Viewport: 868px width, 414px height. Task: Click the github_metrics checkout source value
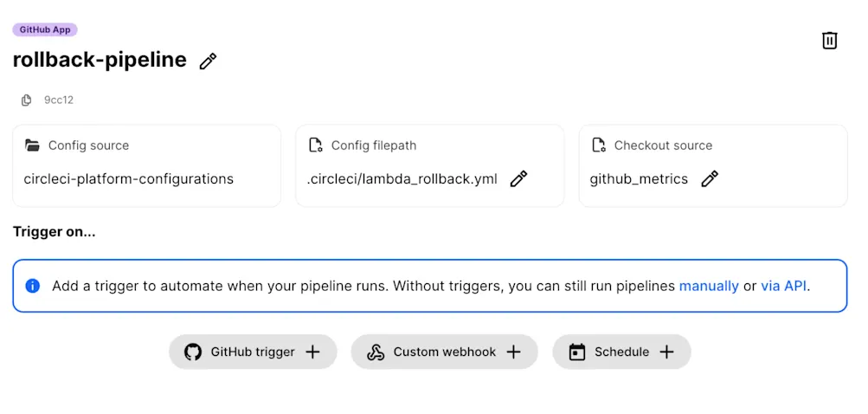[x=639, y=179]
